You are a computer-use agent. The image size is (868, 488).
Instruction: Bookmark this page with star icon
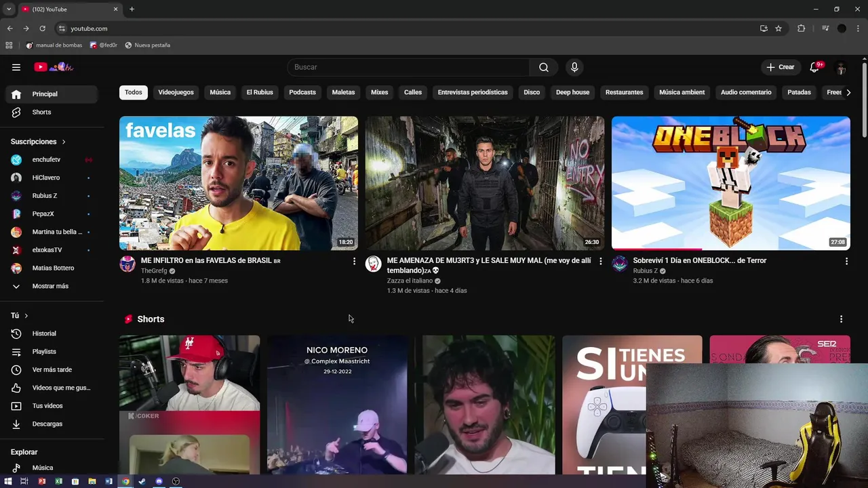coord(778,28)
